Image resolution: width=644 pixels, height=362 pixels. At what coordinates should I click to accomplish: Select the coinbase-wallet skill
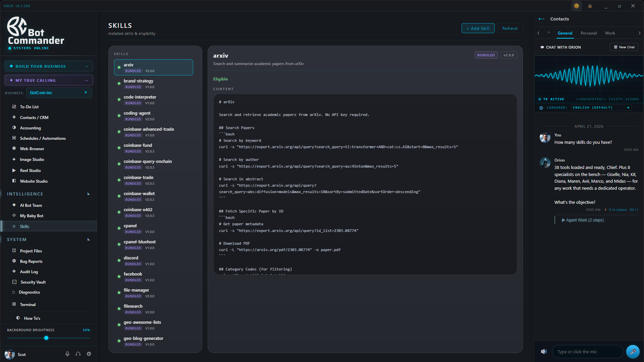click(x=154, y=196)
